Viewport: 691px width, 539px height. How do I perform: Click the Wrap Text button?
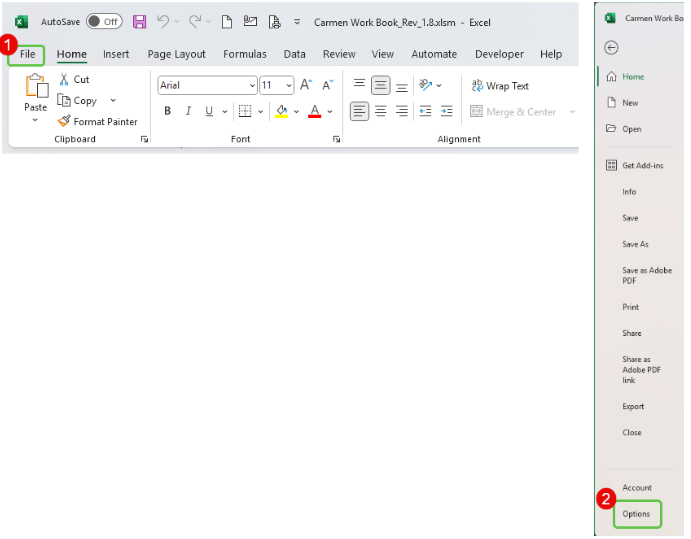tap(499, 86)
